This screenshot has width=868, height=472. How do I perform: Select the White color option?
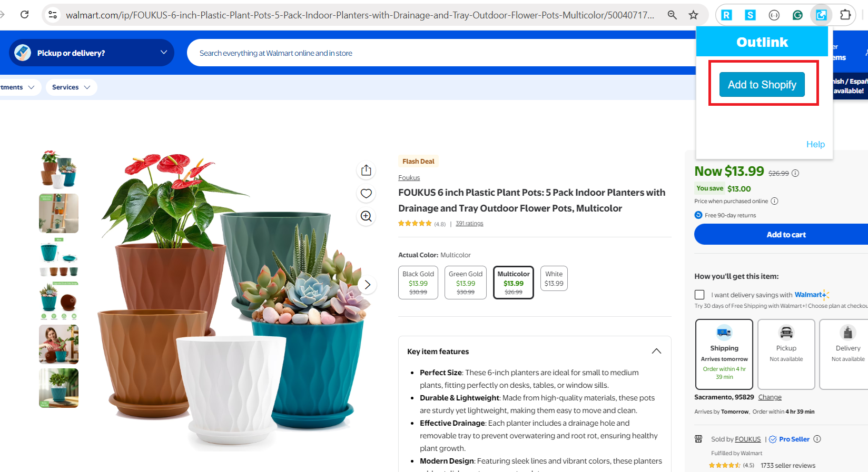(554, 278)
